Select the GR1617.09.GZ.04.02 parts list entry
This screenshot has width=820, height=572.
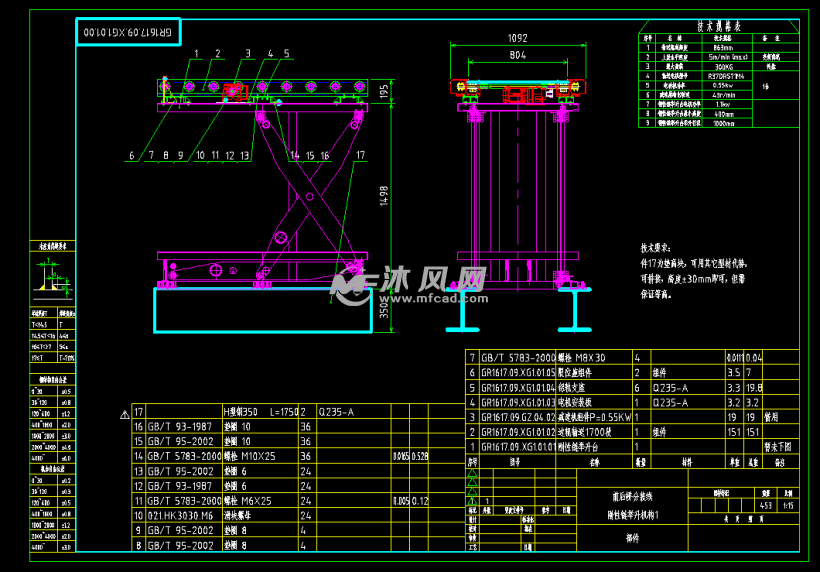517,417
